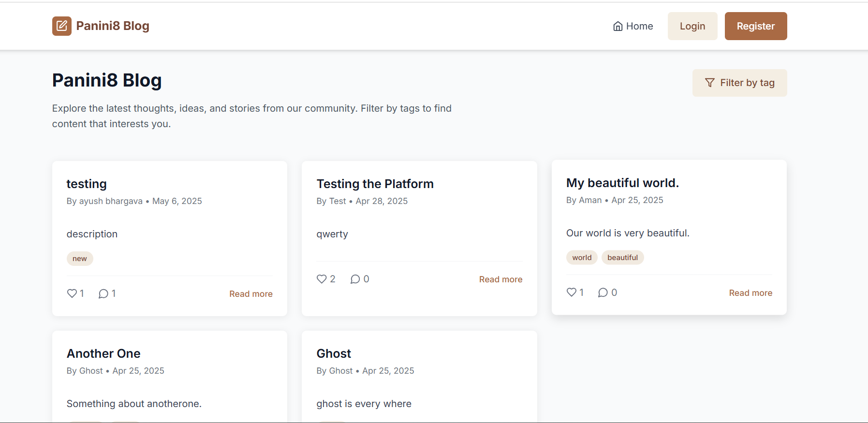Screen dimensions: 868x423
Task: Open comments on the 'testing' post
Action: [103, 293]
